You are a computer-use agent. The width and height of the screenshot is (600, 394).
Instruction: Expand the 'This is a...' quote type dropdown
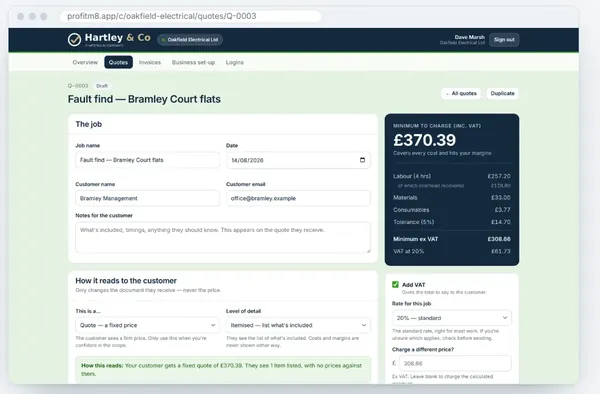pyautogui.click(x=147, y=325)
